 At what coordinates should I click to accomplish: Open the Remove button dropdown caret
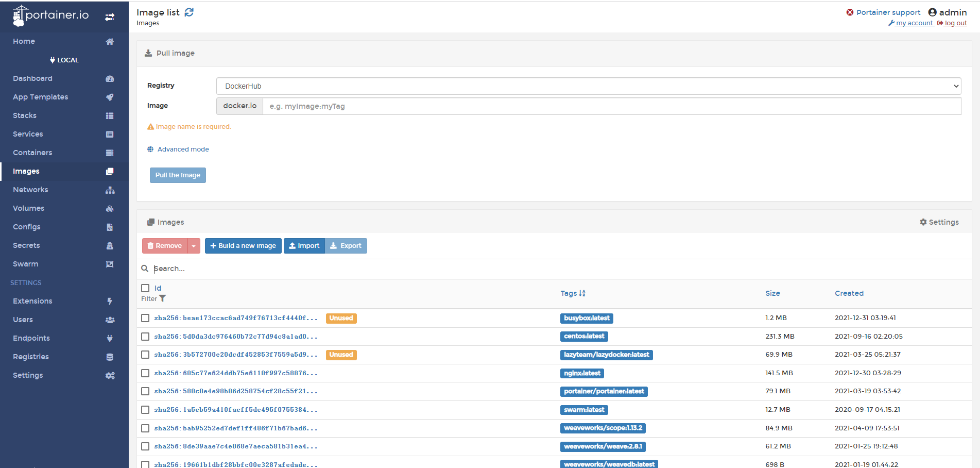[194, 246]
